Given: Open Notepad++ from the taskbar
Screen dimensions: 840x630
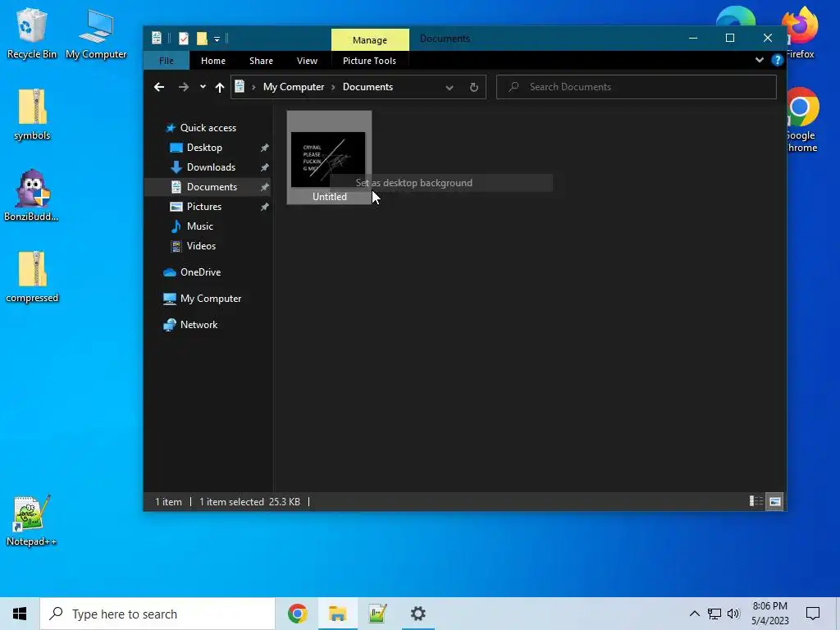Looking at the screenshot, I should click(377, 614).
